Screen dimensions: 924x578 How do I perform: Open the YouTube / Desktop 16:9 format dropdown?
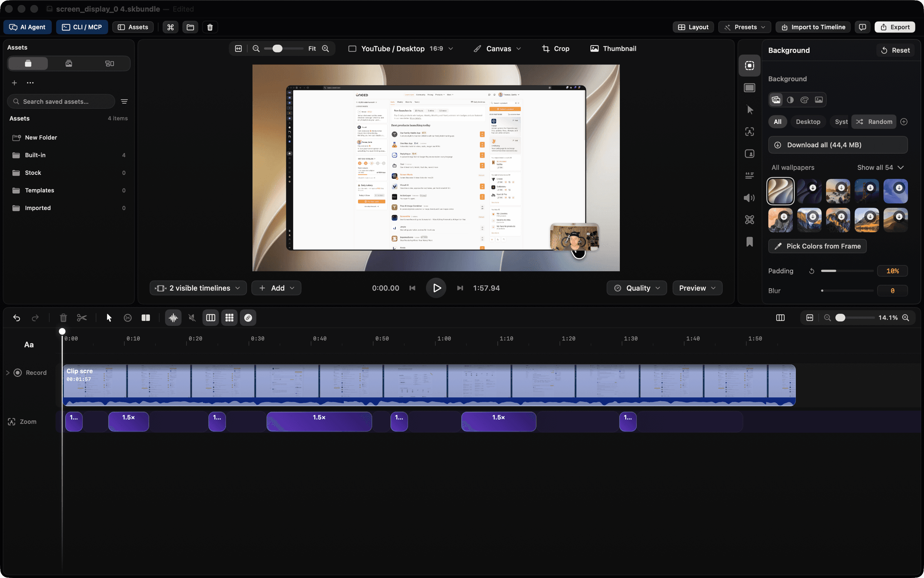click(400, 49)
